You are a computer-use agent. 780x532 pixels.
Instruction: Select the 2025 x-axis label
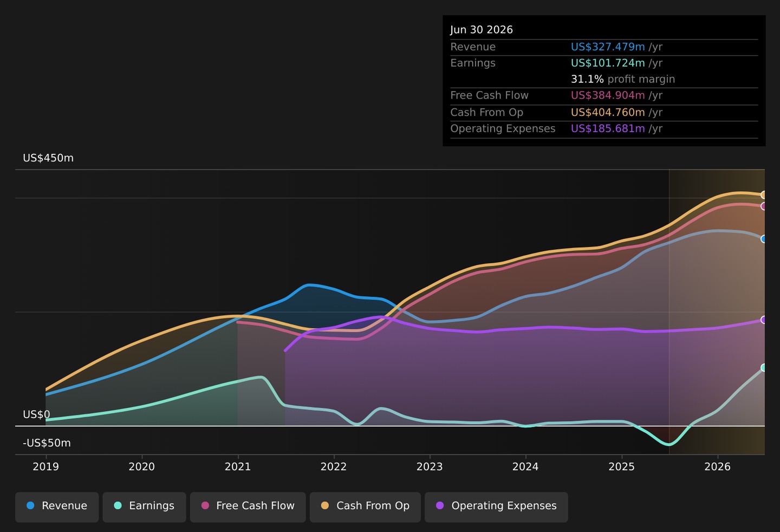622,466
